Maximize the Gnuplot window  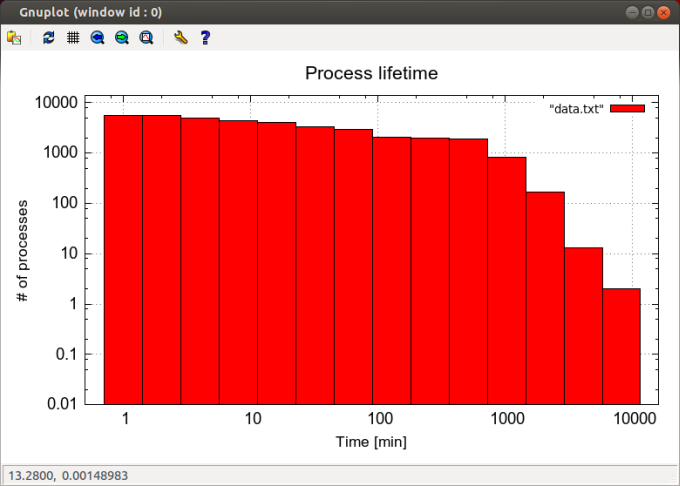point(648,12)
